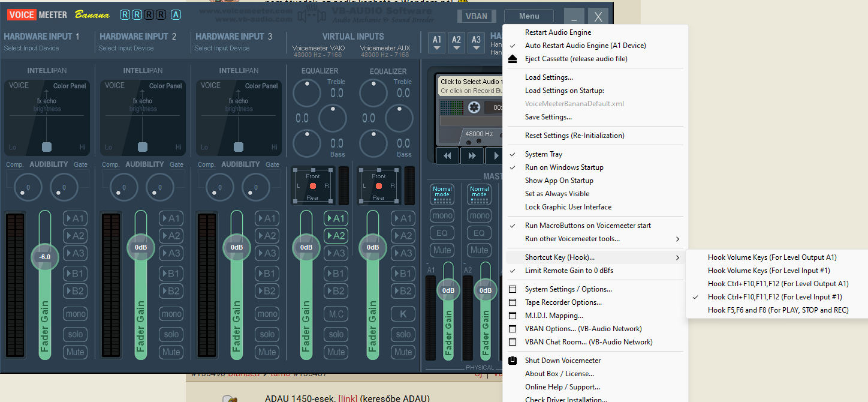Toggle K button on Voicemeeter AUX strip
This screenshot has height=402, width=868.
[x=403, y=314]
